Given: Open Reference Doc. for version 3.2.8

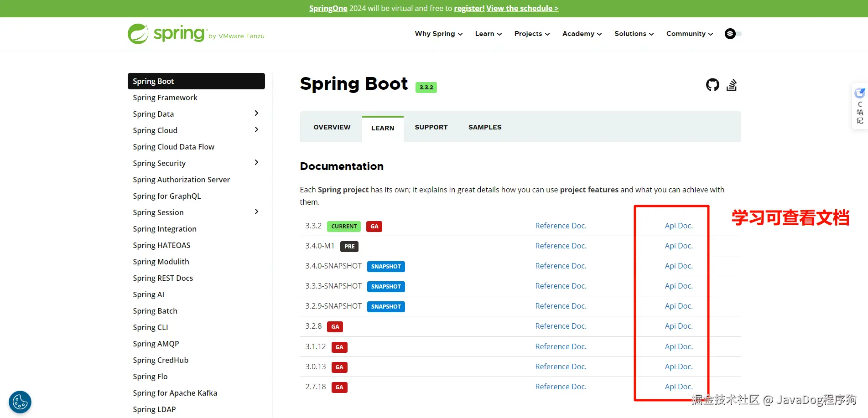Looking at the screenshot, I should click(x=561, y=326).
